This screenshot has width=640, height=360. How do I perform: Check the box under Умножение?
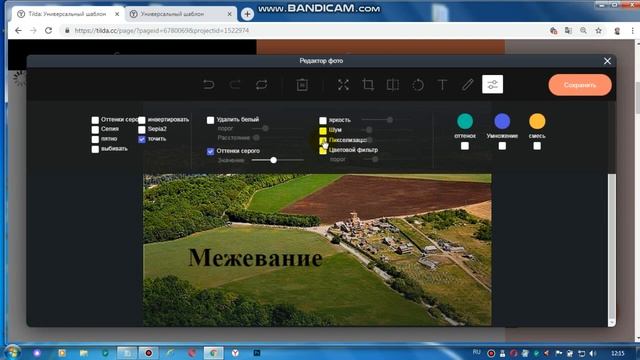[502, 146]
